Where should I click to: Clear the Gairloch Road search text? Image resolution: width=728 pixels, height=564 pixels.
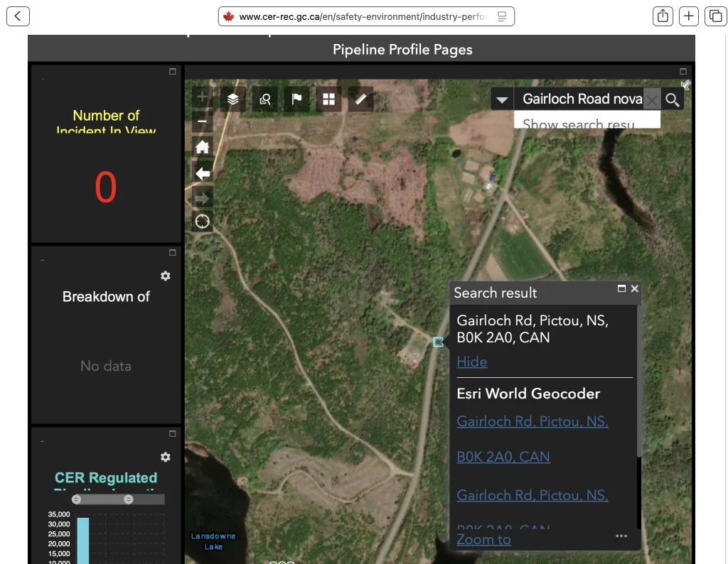651,99
